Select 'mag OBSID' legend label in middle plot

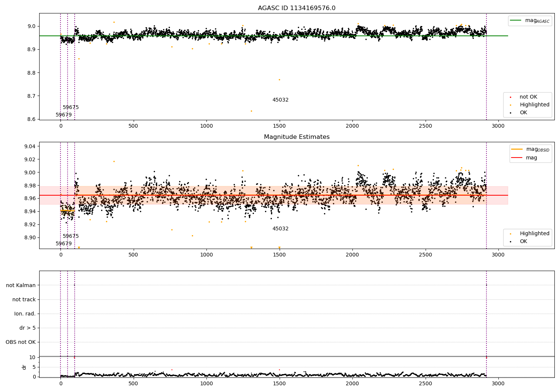(x=538, y=149)
